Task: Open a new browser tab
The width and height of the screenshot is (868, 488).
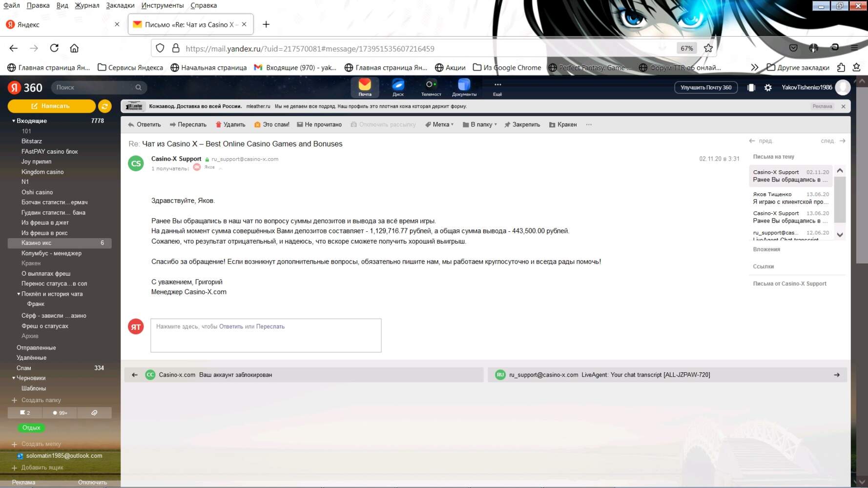Action: (266, 24)
